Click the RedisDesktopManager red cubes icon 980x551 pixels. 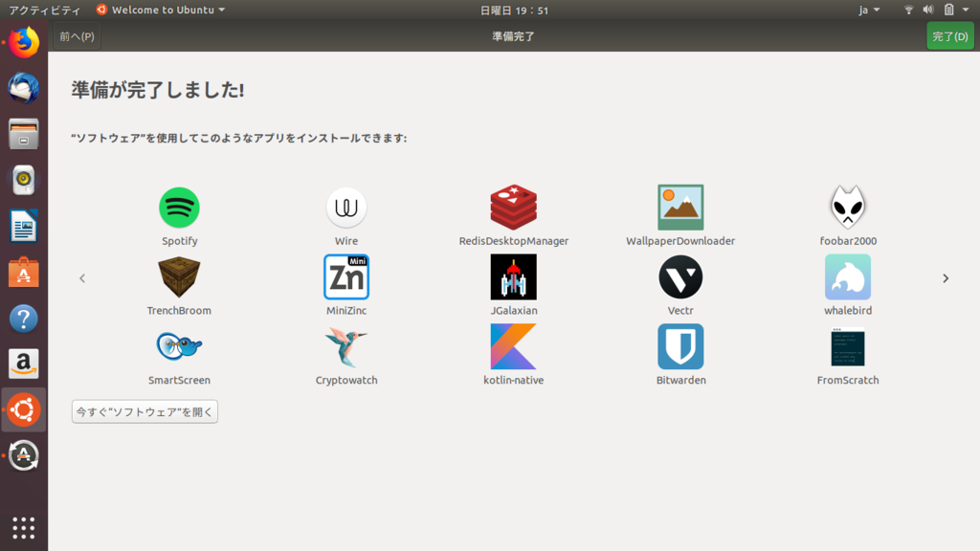513,208
